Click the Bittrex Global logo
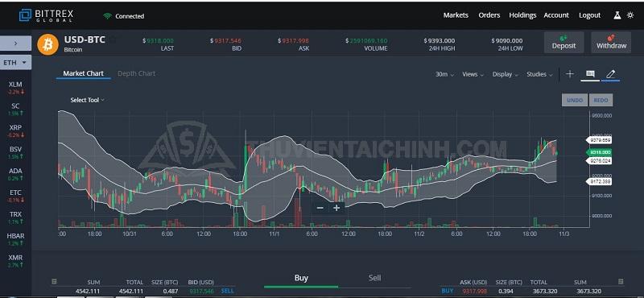Viewport: 644px width, 298px height. [46, 15]
